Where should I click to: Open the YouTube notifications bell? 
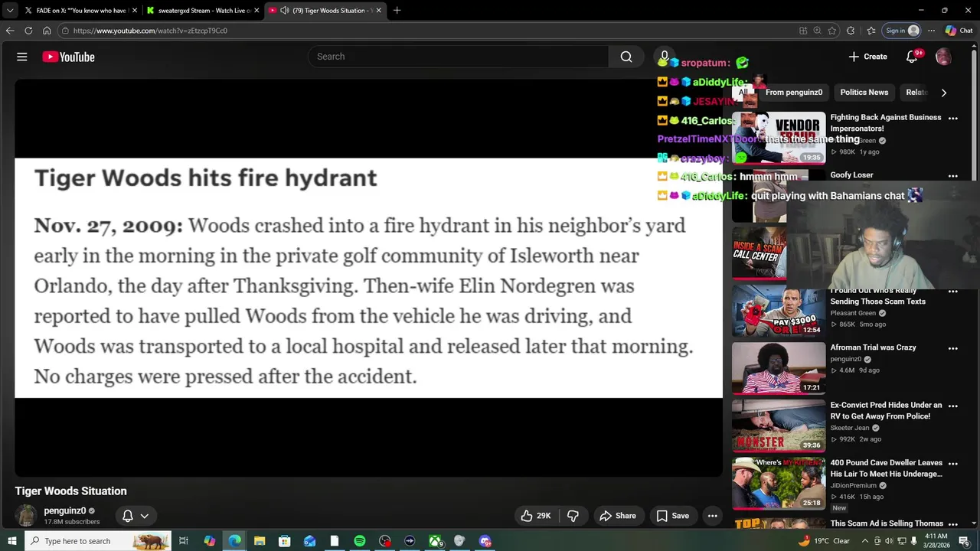click(x=912, y=57)
